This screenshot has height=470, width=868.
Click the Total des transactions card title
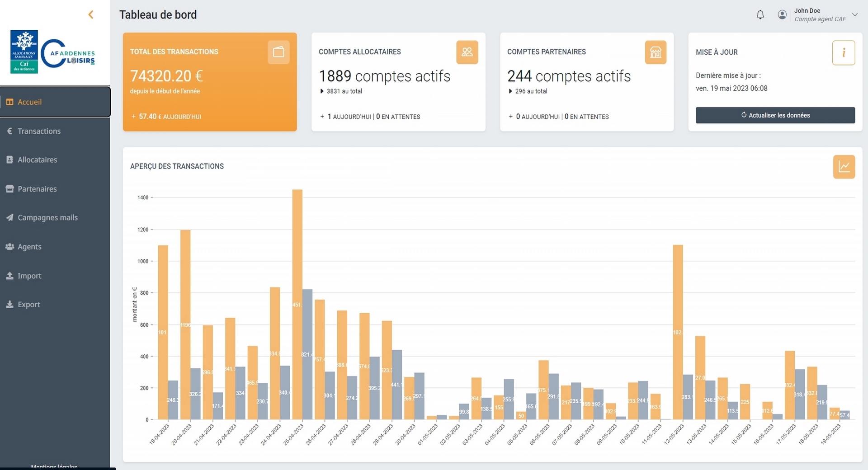tap(174, 52)
